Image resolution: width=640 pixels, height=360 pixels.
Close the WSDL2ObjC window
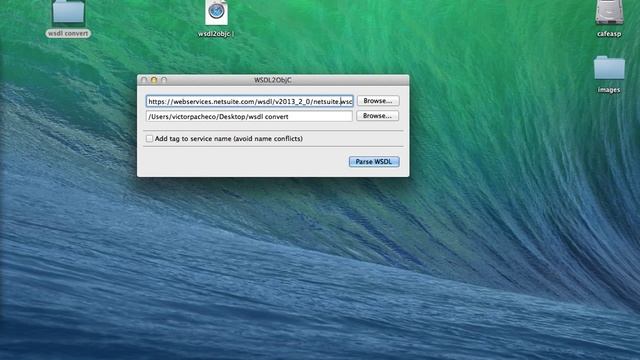[144, 80]
